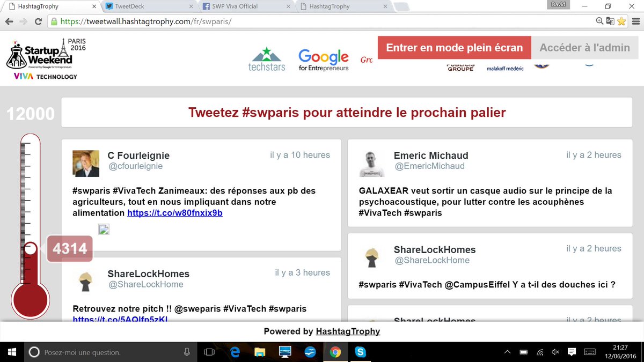Viewport: 644px width, 362px height.
Task: Click the Startup Weekend Paris 2016 logo
Action: [x=46, y=59]
